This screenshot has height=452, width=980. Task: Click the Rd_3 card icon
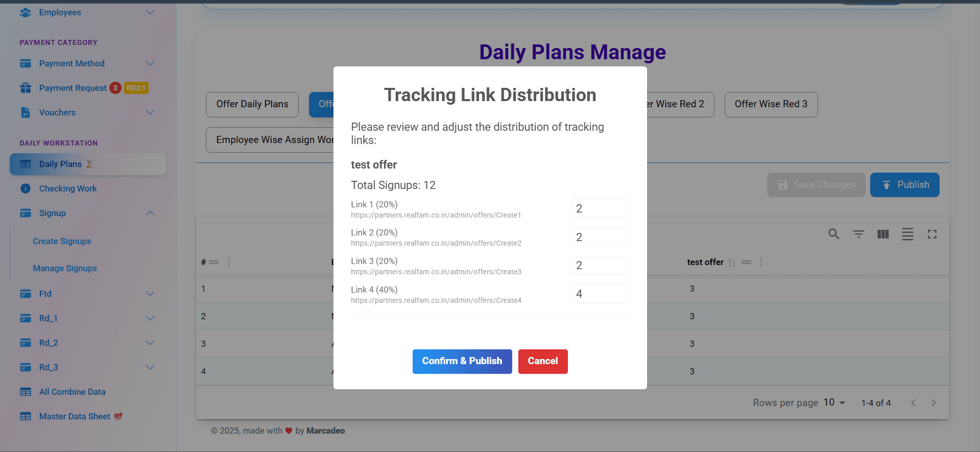point(26,367)
